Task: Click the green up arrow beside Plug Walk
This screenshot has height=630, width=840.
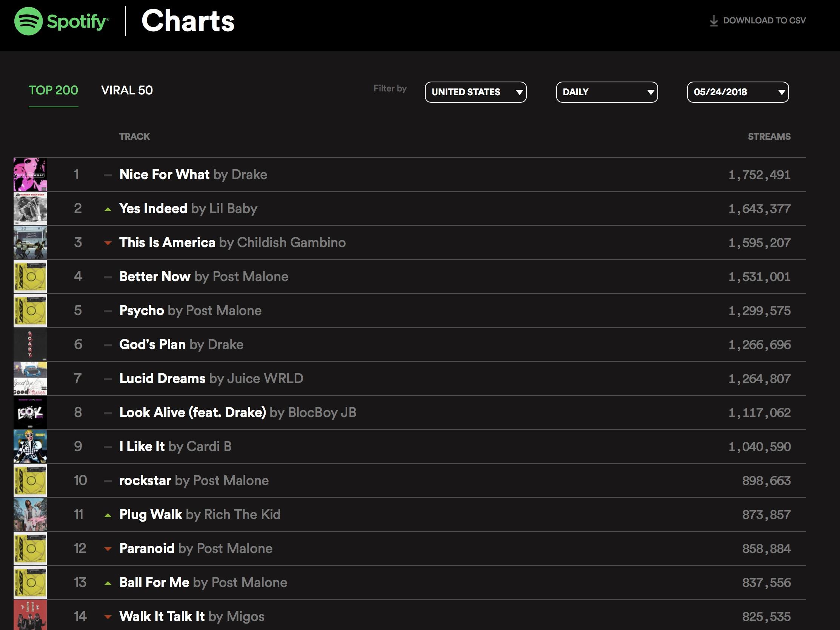Action: point(108,515)
